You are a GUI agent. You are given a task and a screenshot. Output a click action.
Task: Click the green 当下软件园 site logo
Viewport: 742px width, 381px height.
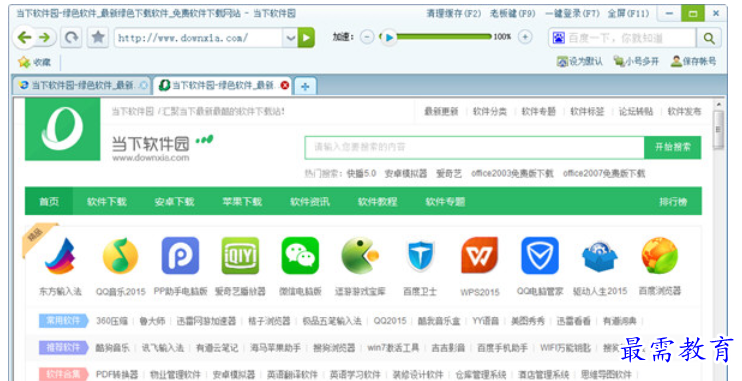coord(62,129)
